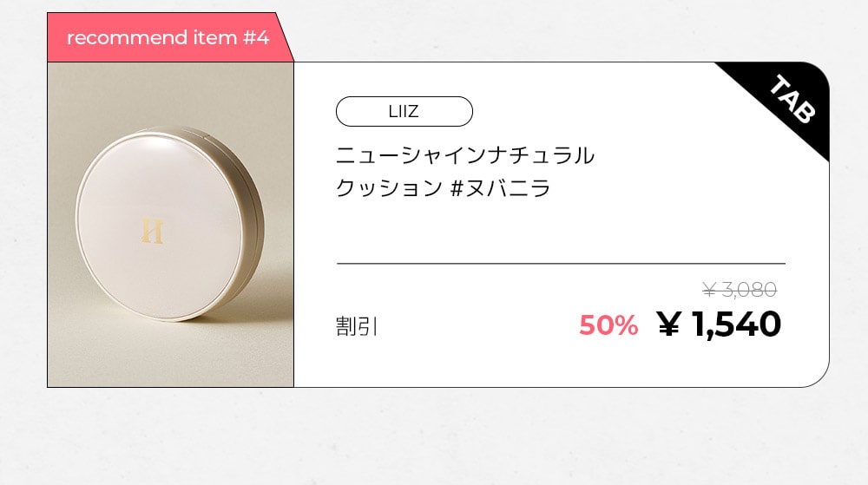The width and height of the screenshot is (868, 485).
Task: Select the #ヌバニラ shade hashtag
Action: [501, 188]
